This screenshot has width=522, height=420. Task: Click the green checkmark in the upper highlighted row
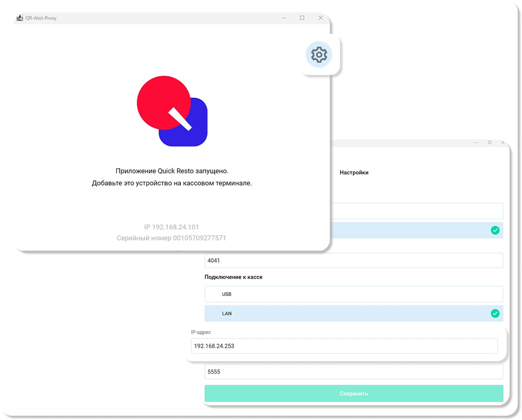point(495,230)
